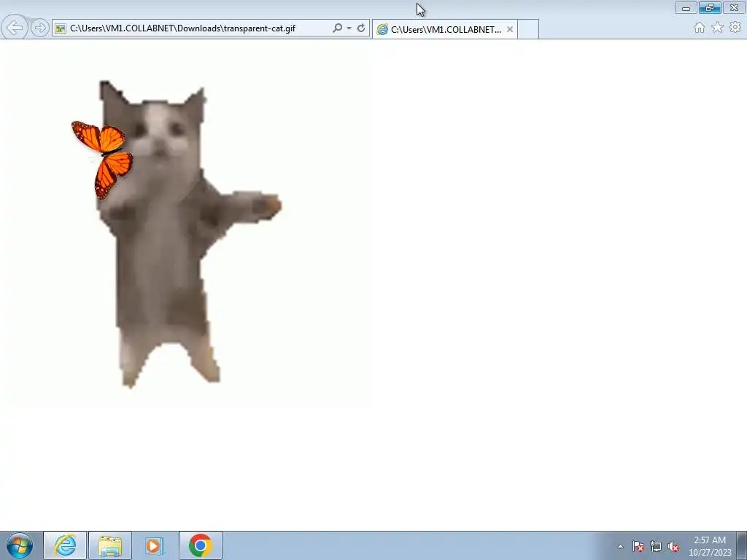Open Action Center flag icon
This screenshot has height=560, width=747.
click(x=638, y=546)
